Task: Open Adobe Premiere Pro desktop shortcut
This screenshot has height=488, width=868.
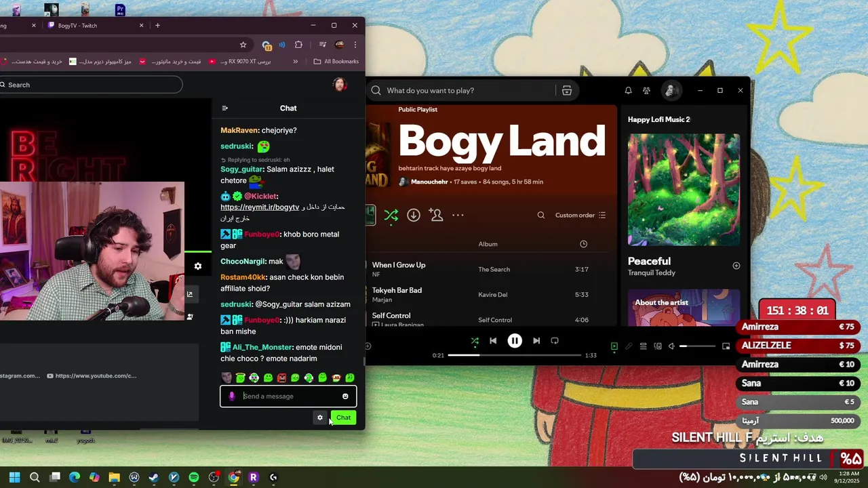Action: tap(120, 9)
